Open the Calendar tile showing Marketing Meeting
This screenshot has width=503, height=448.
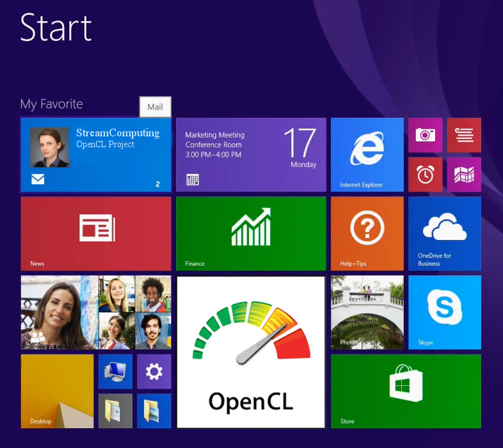point(251,155)
